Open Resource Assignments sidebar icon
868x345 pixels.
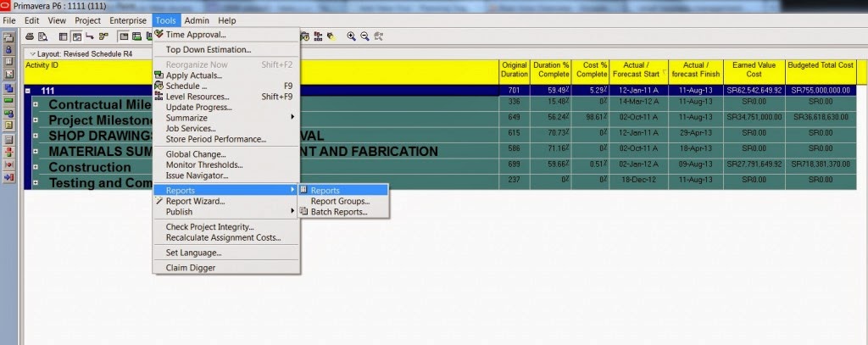[x=8, y=114]
